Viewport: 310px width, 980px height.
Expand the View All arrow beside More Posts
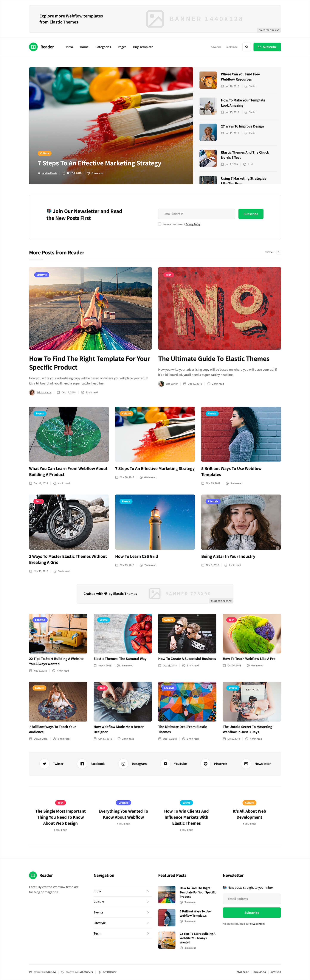(279, 252)
